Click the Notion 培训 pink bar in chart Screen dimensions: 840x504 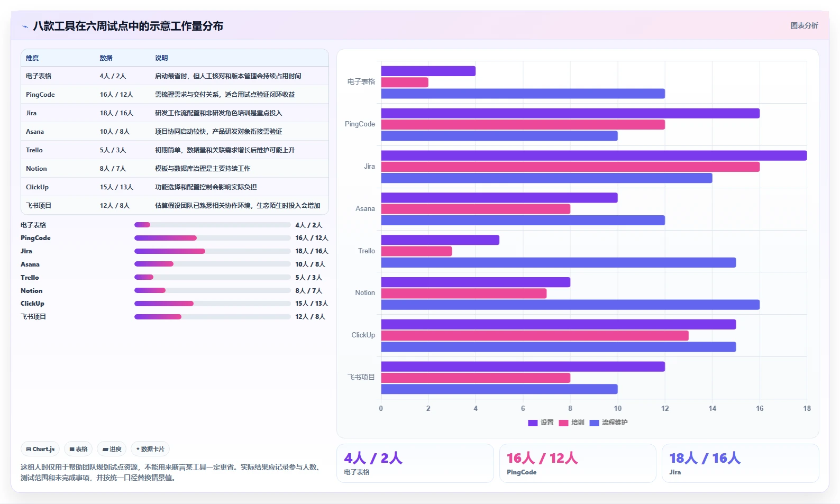pos(464,294)
